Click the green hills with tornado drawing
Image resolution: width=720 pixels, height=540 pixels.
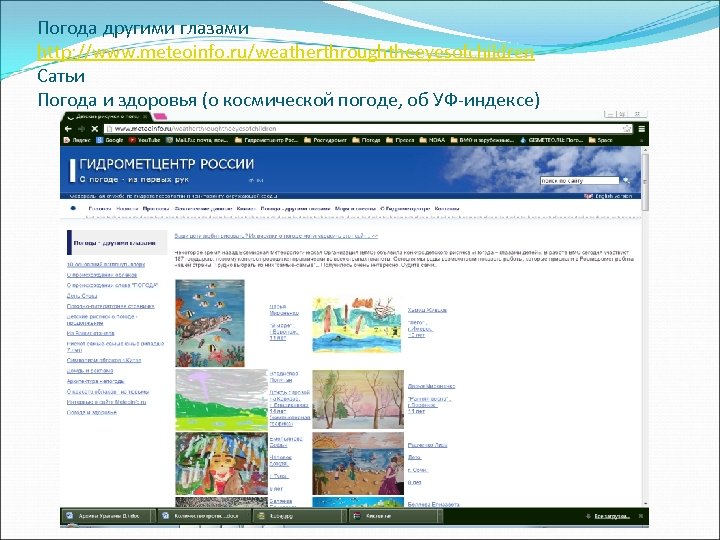[x=221, y=399]
